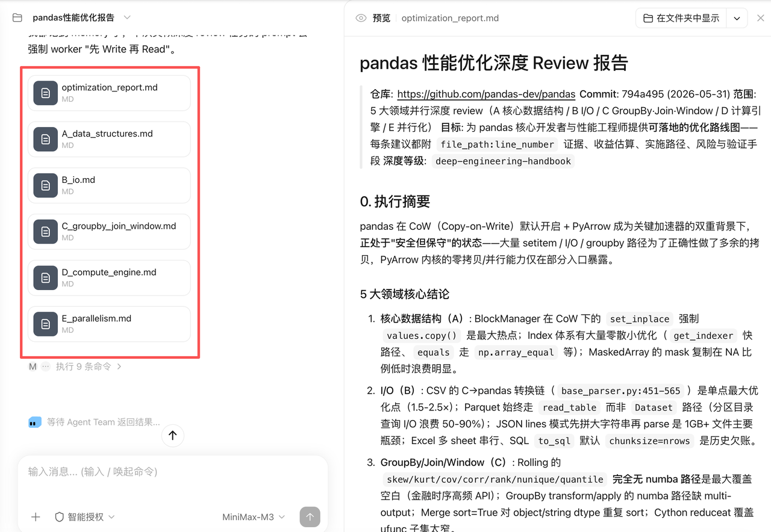Click the plus icon to add attachment
Image resolution: width=771 pixels, height=532 pixels.
point(36,517)
